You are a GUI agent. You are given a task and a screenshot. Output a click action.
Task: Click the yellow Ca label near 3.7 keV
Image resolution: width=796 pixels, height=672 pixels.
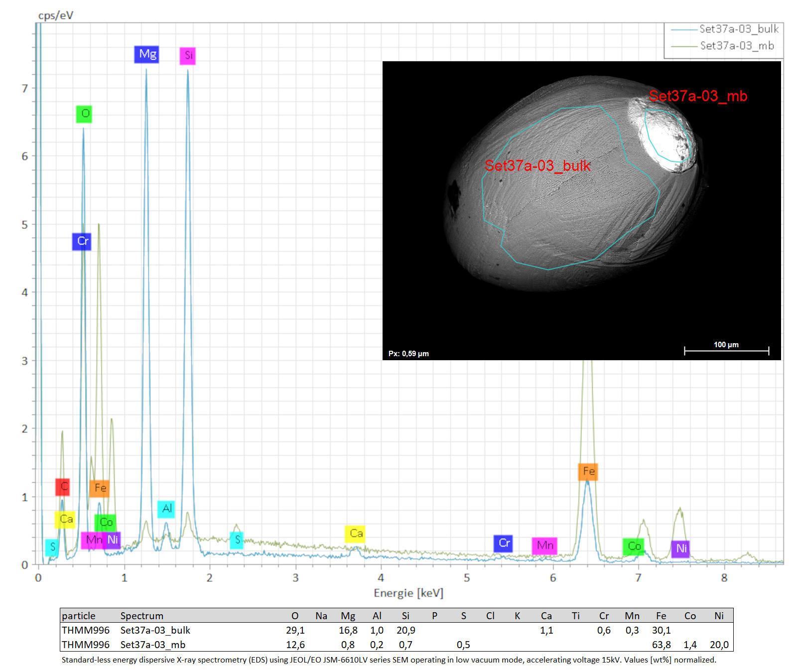click(x=355, y=534)
